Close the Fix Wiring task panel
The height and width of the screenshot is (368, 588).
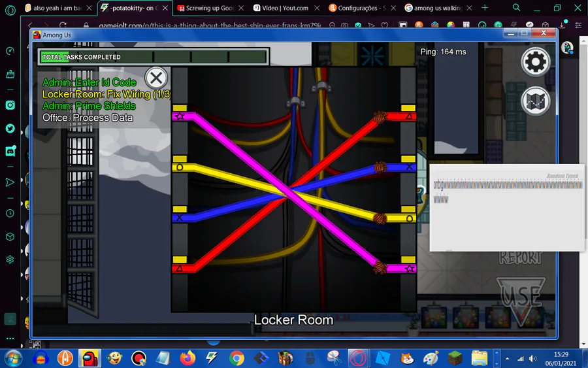156,78
